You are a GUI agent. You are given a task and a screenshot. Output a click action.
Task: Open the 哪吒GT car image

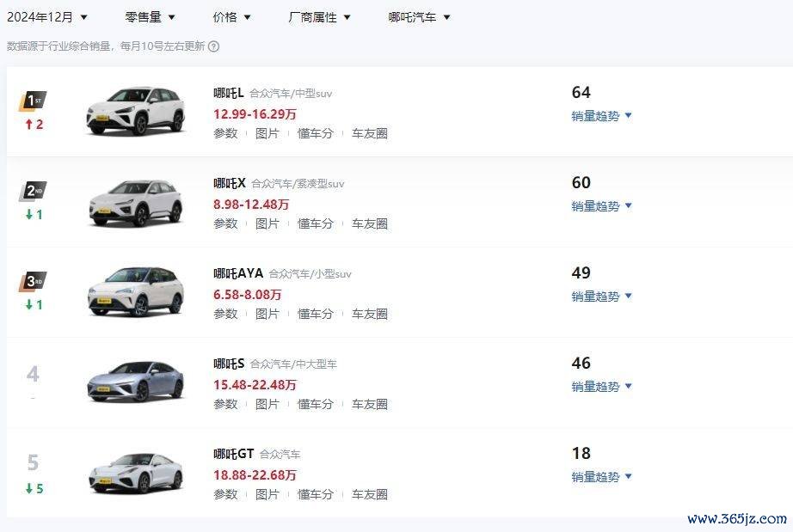click(x=136, y=473)
